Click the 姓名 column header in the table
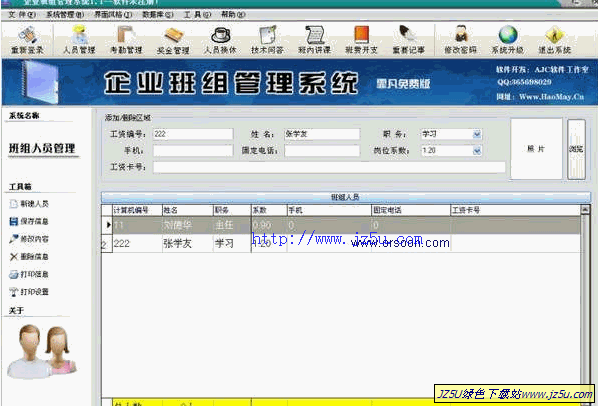This screenshot has height=406, width=598. click(x=188, y=210)
